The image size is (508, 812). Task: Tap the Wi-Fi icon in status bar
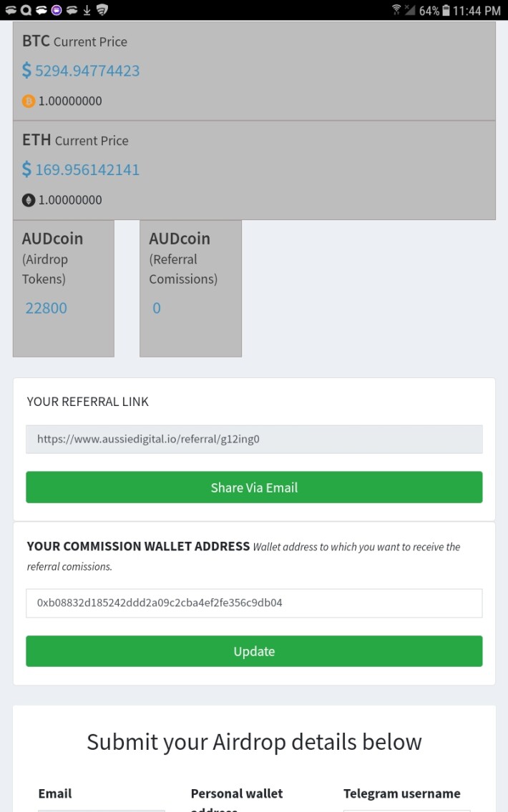click(396, 10)
